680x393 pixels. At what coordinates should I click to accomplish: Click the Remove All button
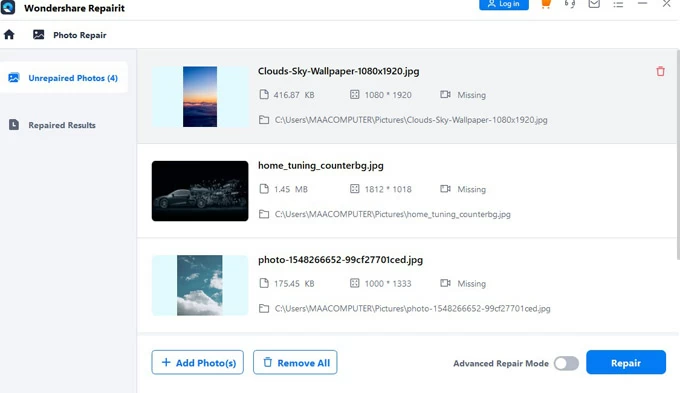pos(295,362)
